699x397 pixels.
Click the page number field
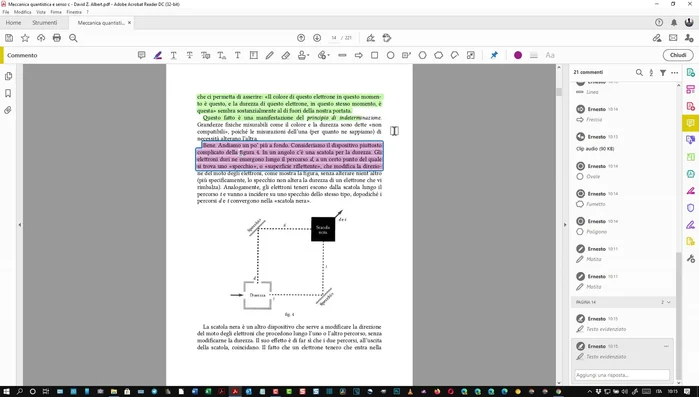334,38
